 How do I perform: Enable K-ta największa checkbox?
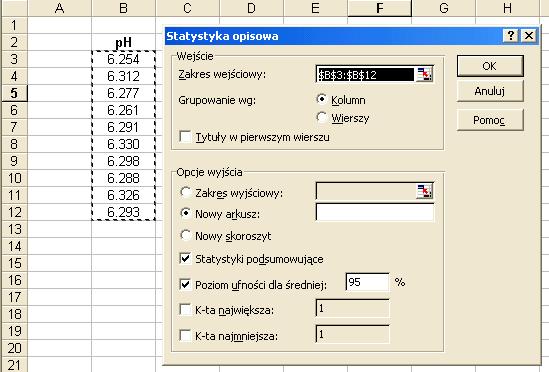(185, 310)
